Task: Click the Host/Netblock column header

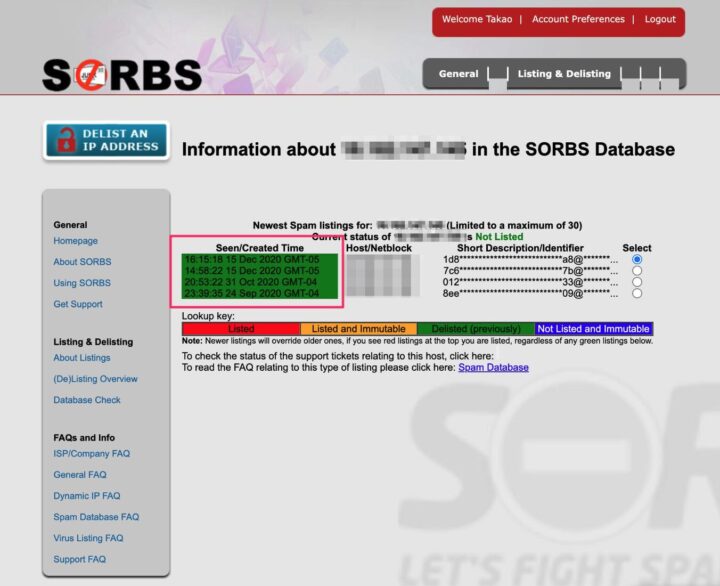Action: [x=379, y=248]
